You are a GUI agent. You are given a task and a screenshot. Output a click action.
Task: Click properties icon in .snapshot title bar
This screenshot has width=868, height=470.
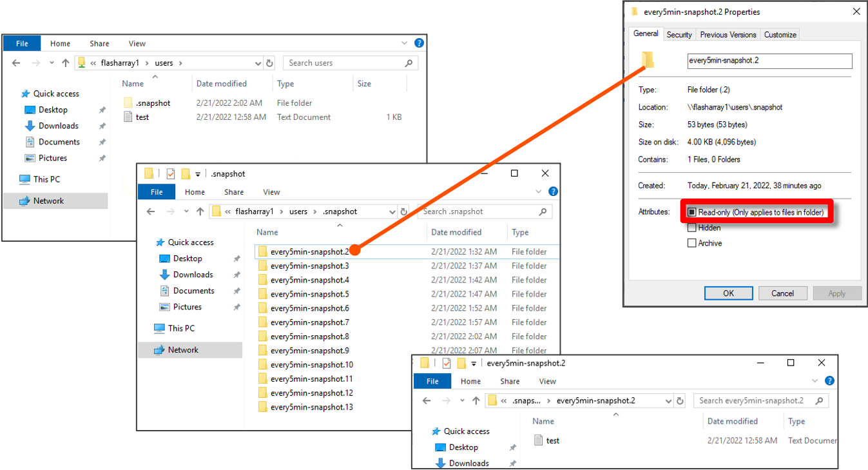point(171,173)
